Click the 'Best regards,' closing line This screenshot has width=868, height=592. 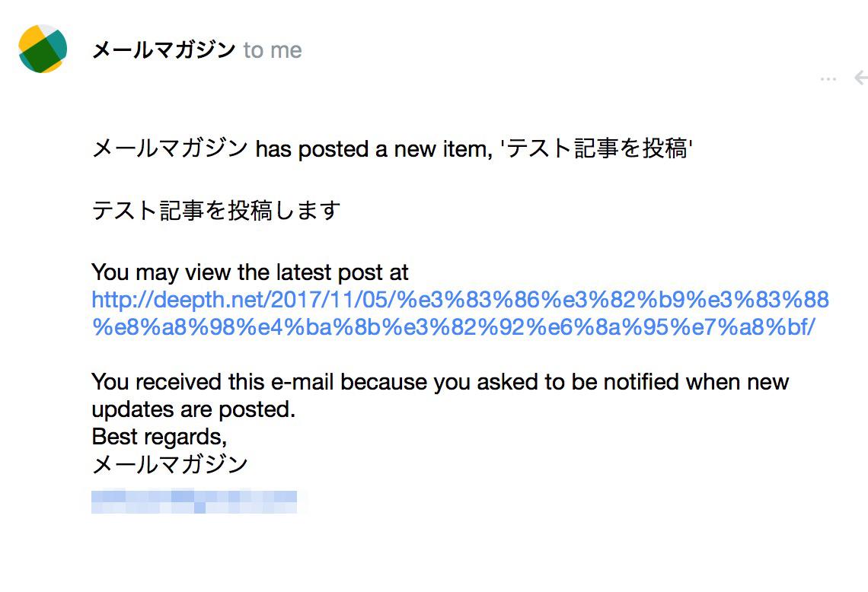pyautogui.click(x=159, y=437)
